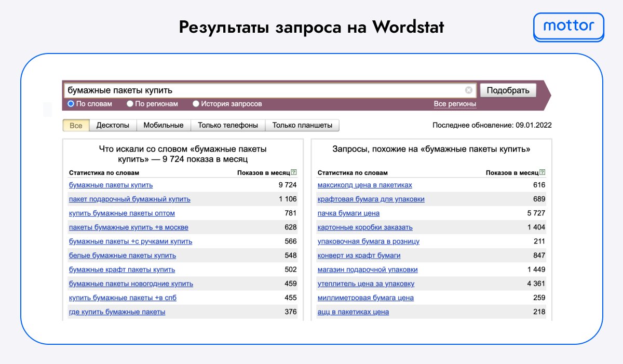Click the value '781' impressions cell
This screenshot has width=623, height=364.
(291, 213)
